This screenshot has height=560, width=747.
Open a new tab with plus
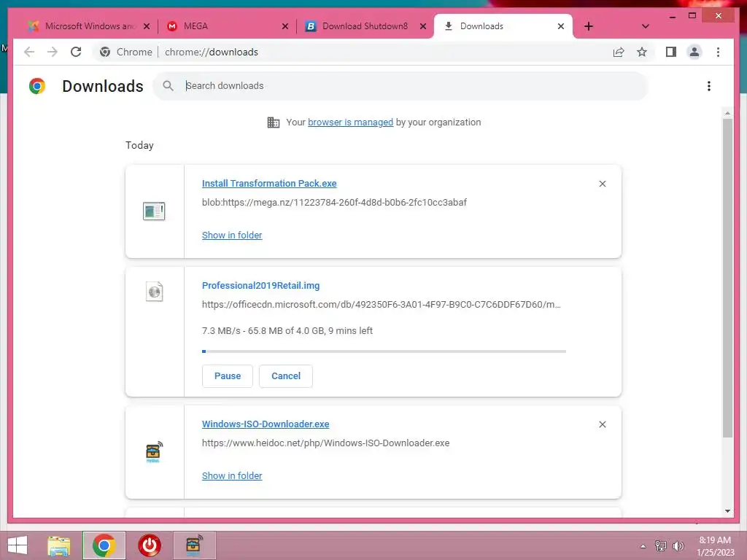(589, 26)
